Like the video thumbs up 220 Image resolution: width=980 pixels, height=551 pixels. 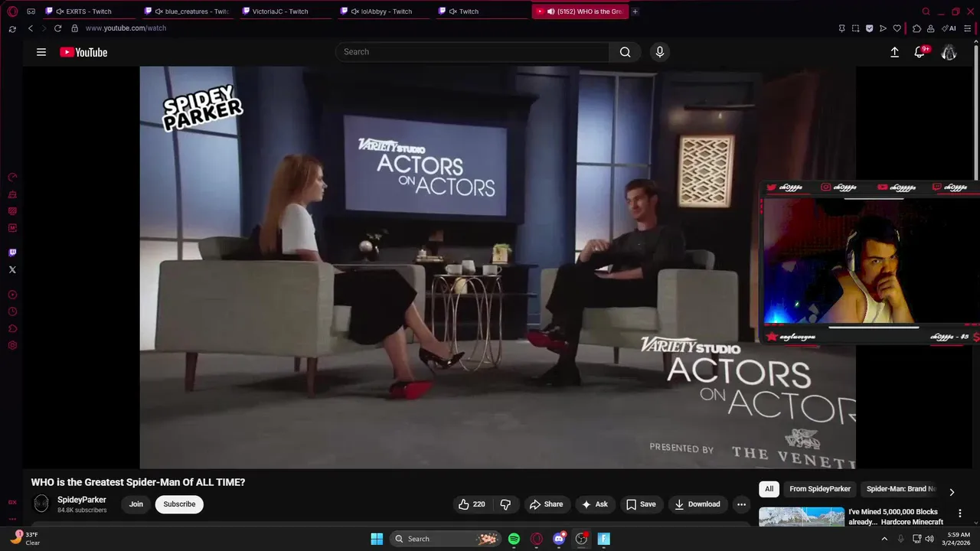[x=472, y=504]
